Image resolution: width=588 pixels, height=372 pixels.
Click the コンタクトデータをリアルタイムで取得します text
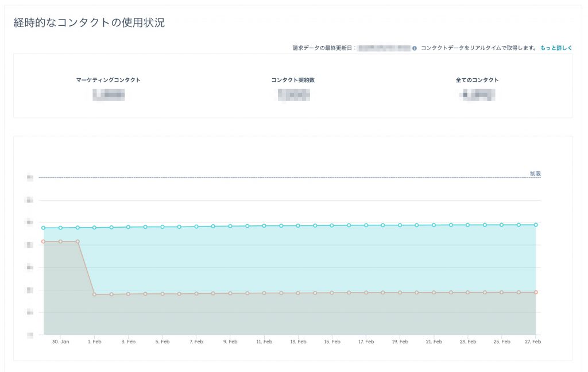[x=479, y=48]
